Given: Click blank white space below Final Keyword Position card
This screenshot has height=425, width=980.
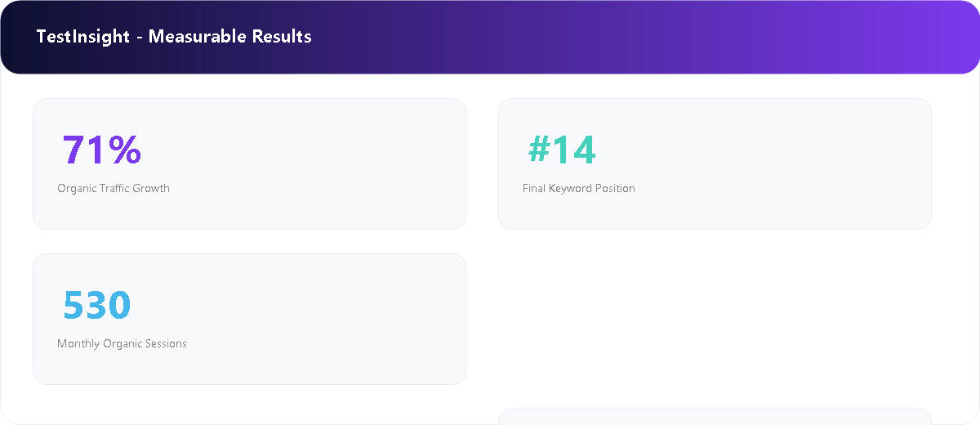Looking at the screenshot, I should (715, 319).
